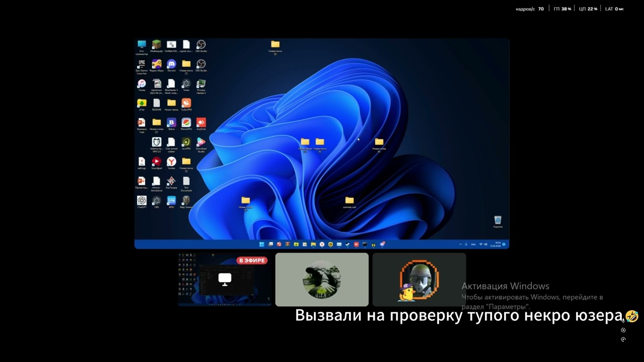Viewport: 644px width, 362px height.
Task: Launch the avoVPN desktop shortcut
Action: tap(186, 144)
